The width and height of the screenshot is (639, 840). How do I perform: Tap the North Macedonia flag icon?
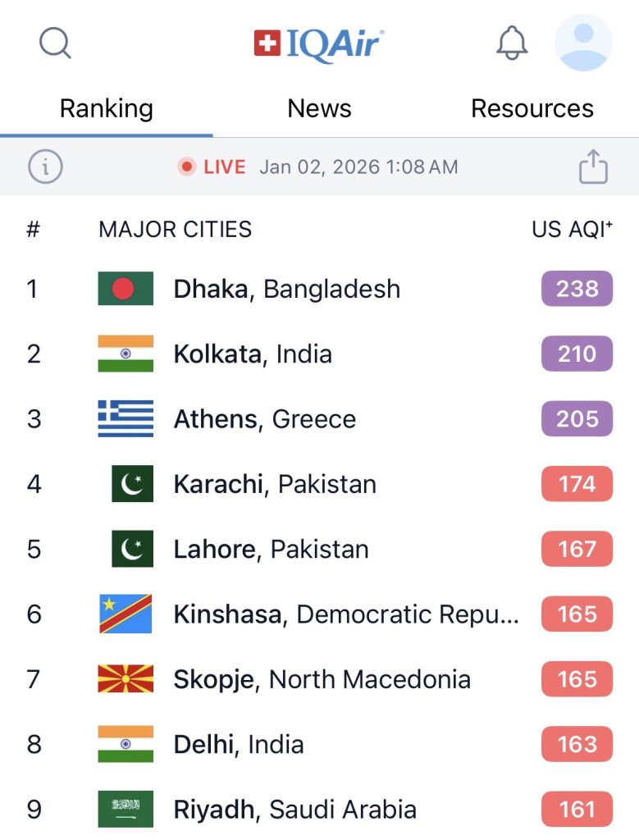click(126, 679)
